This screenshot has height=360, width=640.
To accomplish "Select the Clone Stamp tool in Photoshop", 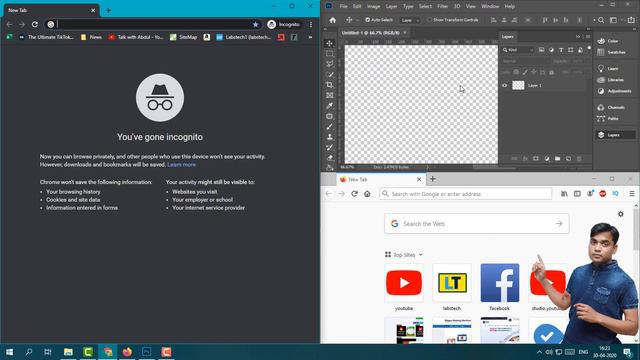I will (329, 137).
